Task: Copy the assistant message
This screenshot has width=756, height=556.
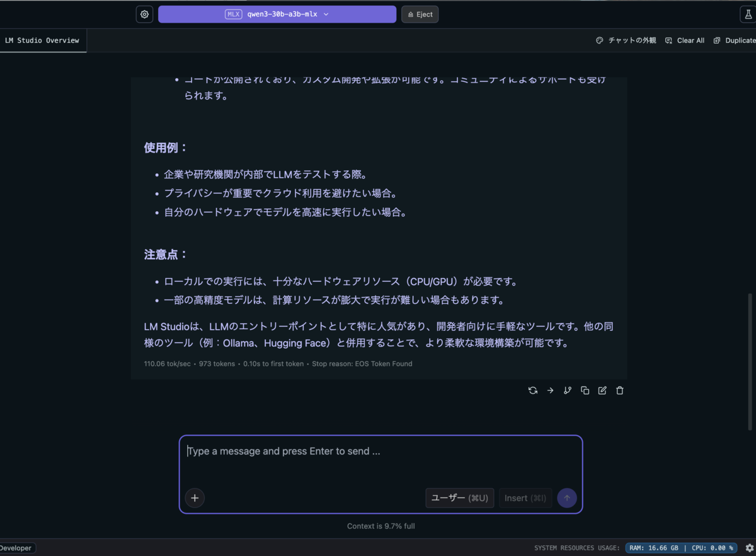Action: [585, 391]
